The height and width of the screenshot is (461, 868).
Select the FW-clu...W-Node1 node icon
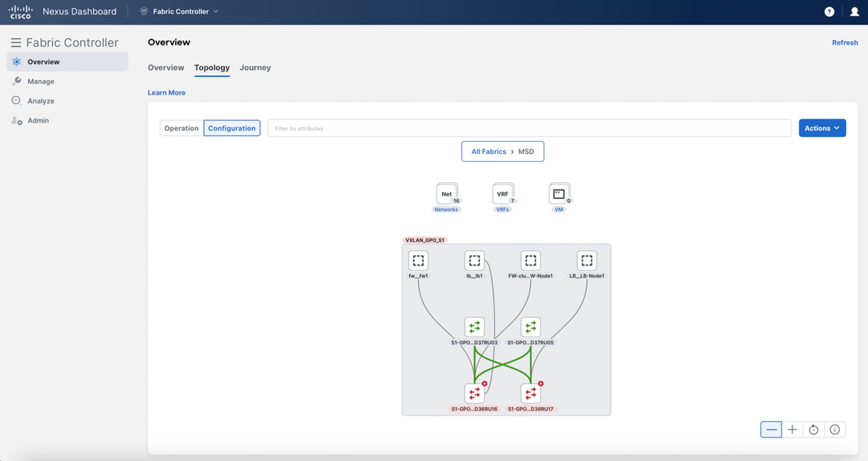(531, 261)
